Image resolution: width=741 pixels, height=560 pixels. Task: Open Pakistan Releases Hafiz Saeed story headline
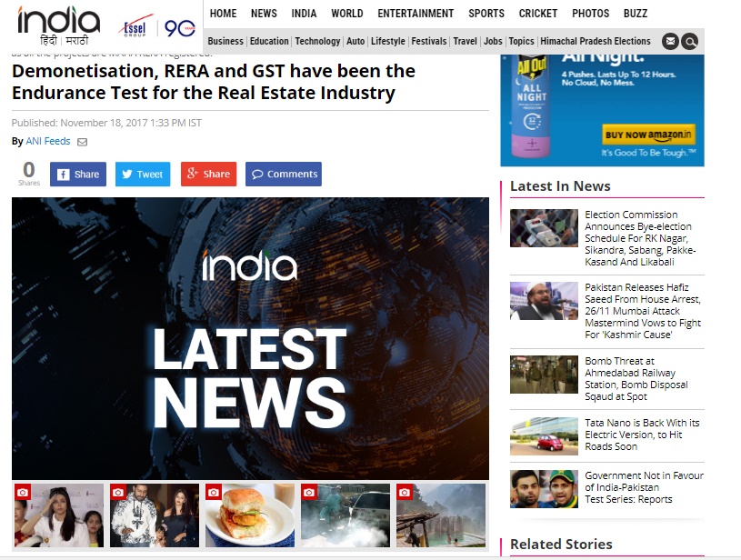(x=643, y=311)
